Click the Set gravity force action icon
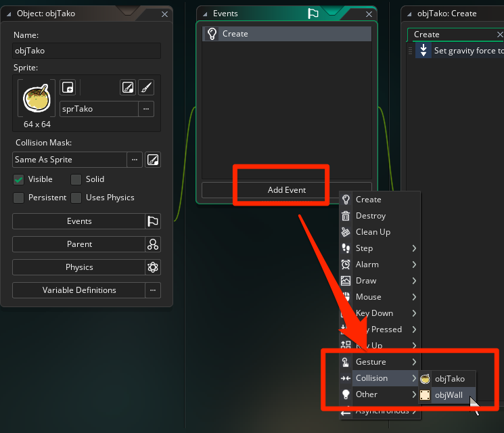504x433 pixels. [423, 51]
